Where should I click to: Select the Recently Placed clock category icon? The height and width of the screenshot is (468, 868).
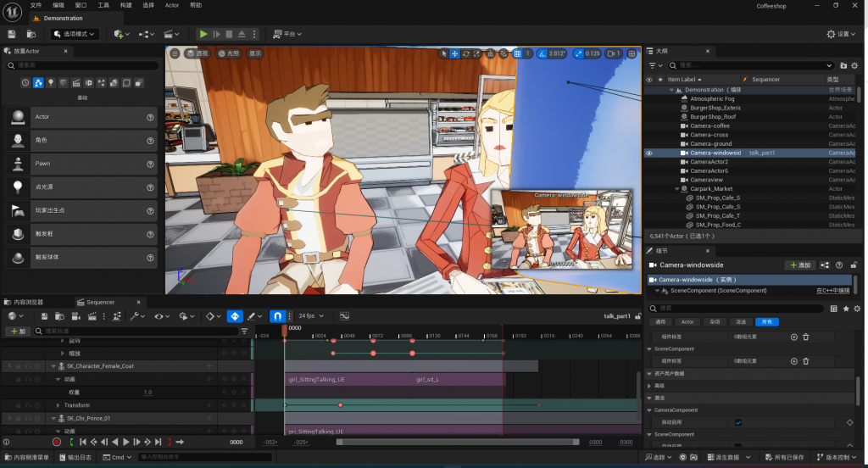tap(25, 82)
